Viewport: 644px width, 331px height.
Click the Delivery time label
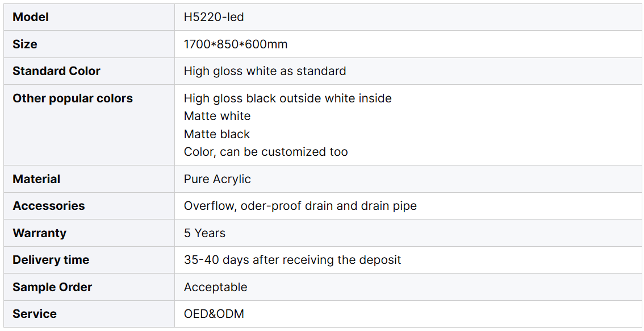point(51,260)
